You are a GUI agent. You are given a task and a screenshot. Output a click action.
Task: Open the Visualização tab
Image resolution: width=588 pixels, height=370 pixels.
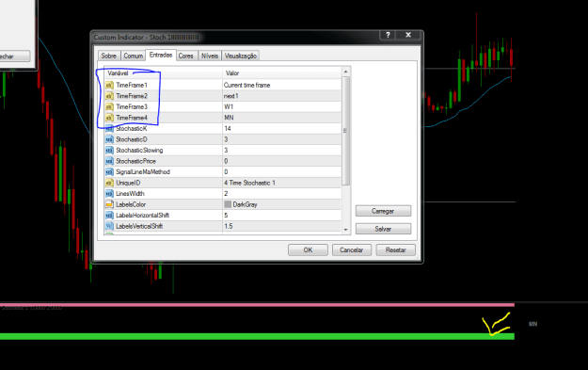click(241, 56)
